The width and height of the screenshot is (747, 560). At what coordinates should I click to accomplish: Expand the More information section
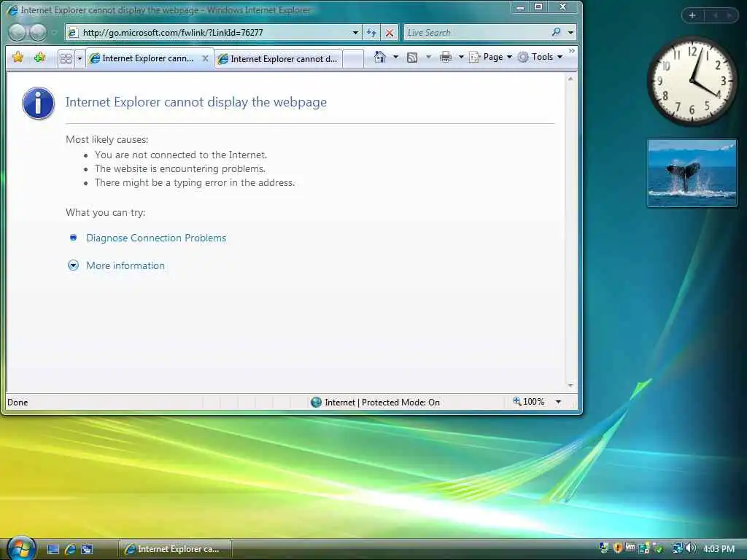click(125, 265)
